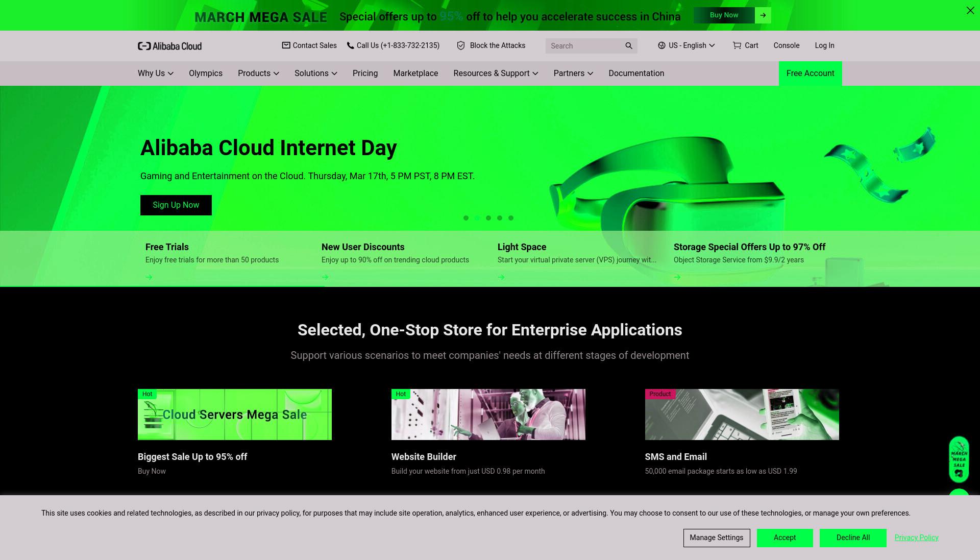Click the Hot tag on Cloud Servers card
This screenshot has height=560, width=980.
[147, 394]
